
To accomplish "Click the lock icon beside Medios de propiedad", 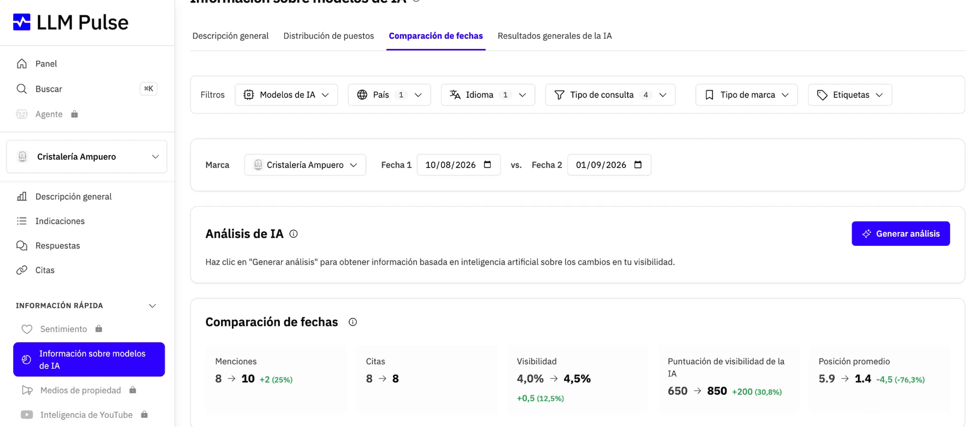I will click(x=133, y=390).
